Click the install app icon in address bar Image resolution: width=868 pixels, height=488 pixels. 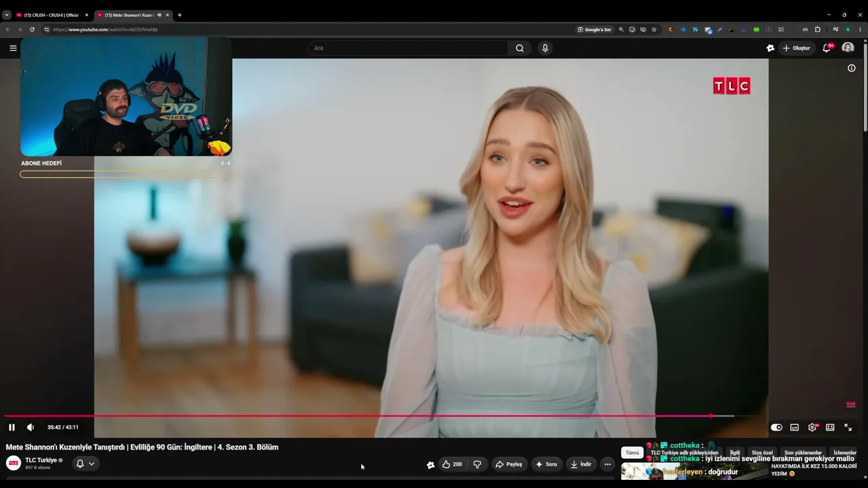click(x=632, y=29)
